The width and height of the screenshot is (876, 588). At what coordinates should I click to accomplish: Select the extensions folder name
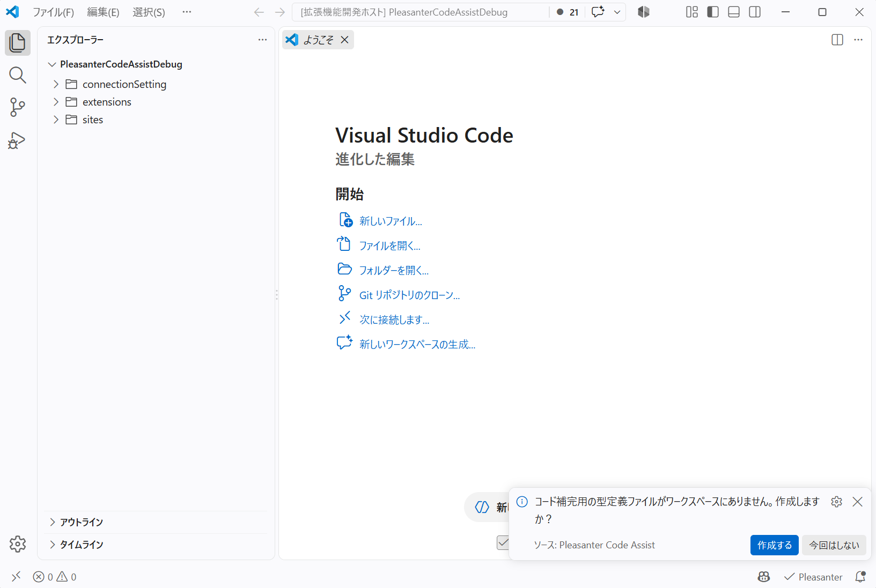pos(107,102)
